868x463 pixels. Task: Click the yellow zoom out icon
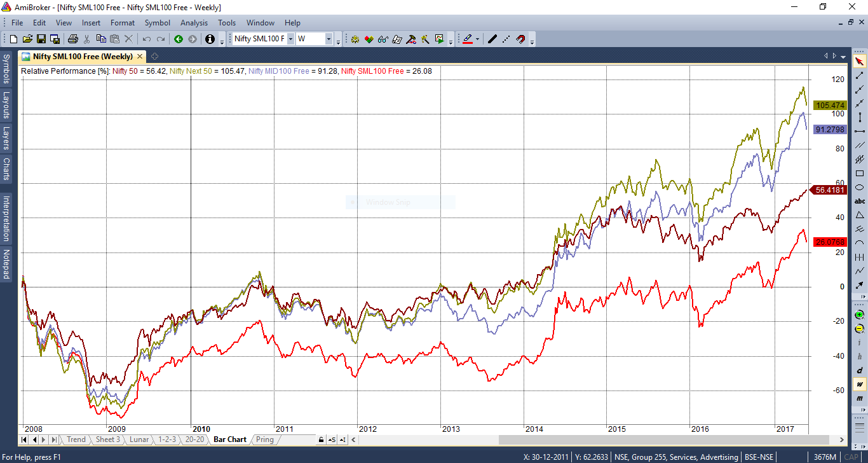coord(860,329)
